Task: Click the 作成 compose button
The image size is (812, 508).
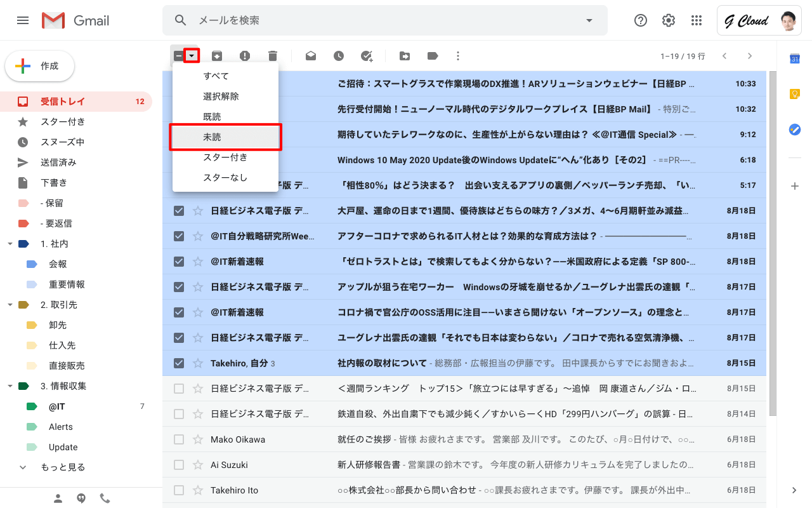Action: 40,66
